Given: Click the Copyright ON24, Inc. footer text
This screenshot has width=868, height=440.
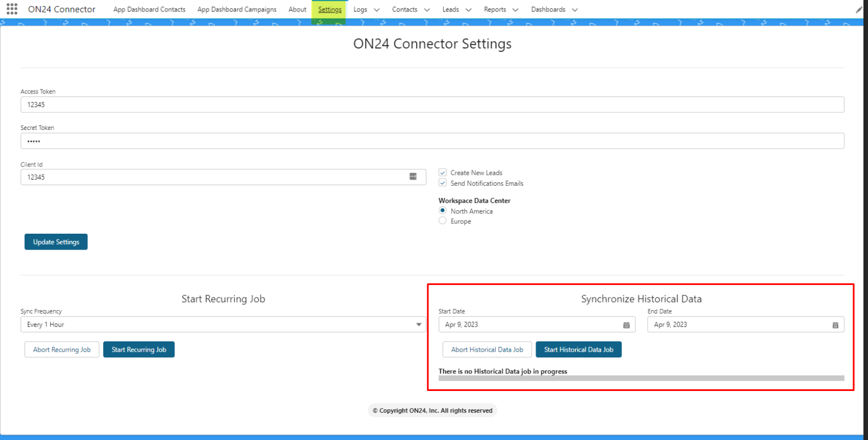Looking at the screenshot, I should tap(432, 410).
